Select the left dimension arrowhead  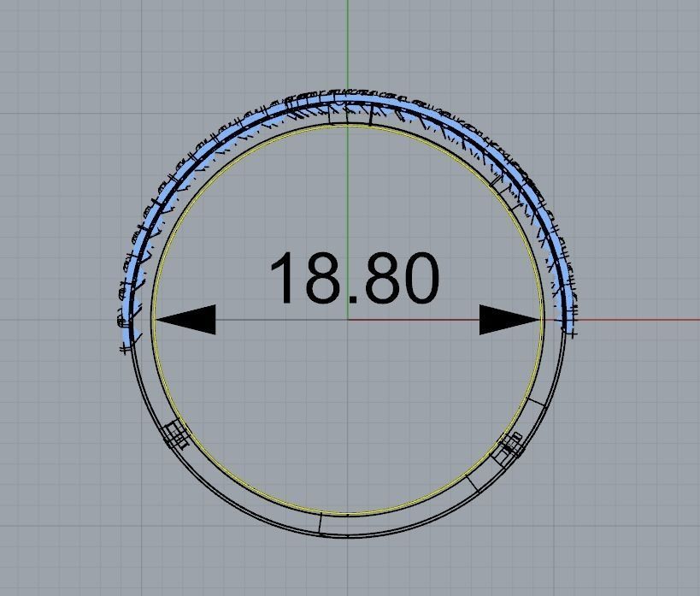185,320
